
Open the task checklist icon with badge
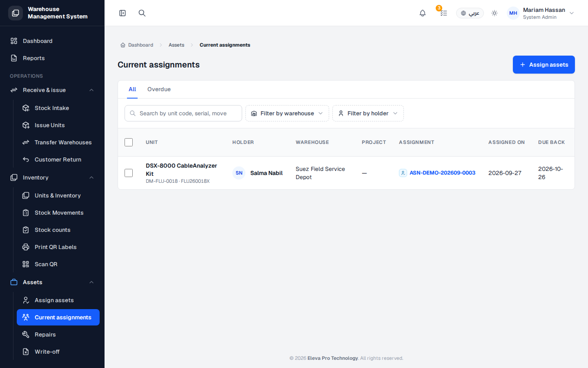point(443,13)
